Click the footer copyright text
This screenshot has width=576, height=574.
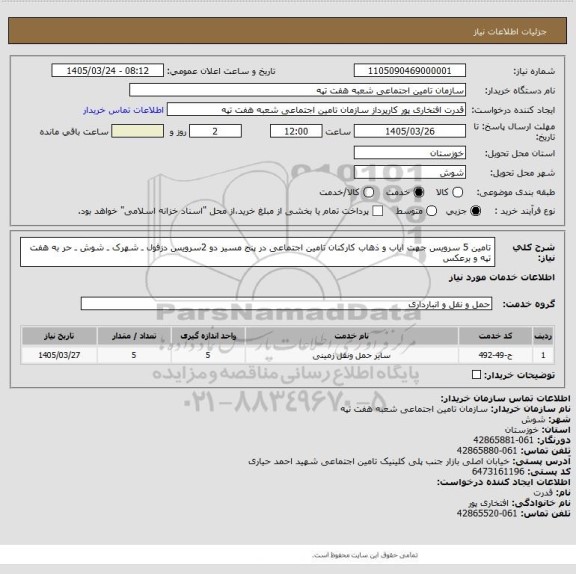[365, 555]
